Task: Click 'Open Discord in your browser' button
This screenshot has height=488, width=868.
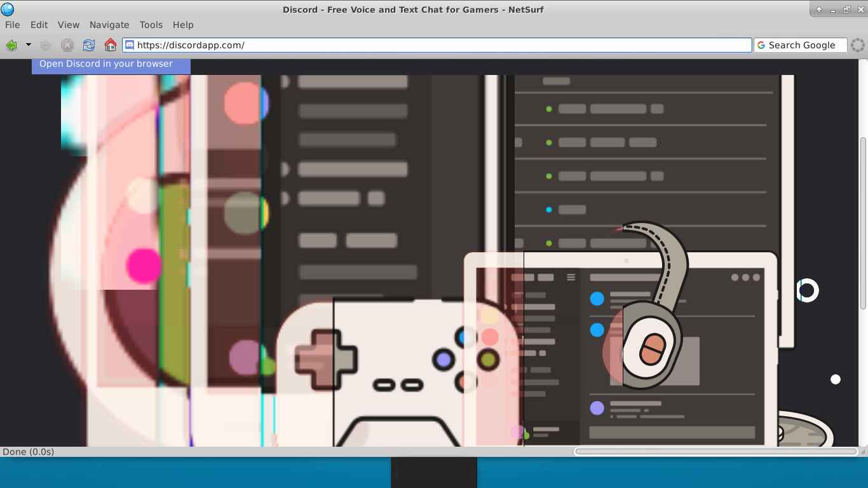Action: pyautogui.click(x=106, y=64)
